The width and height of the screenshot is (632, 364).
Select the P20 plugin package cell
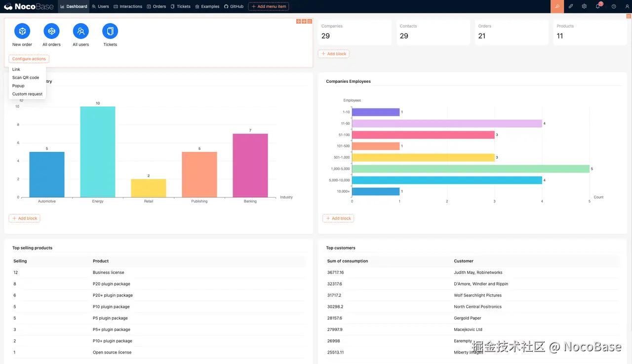[x=112, y=284]
